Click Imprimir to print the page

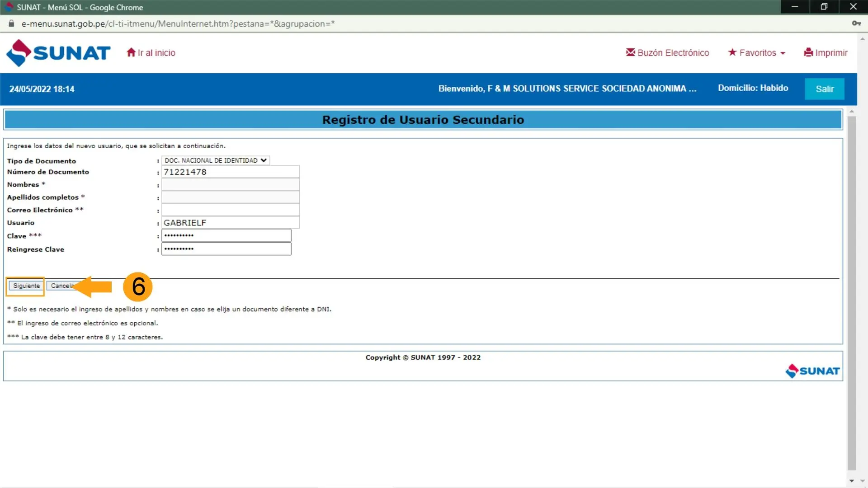(x=826, y=53)
